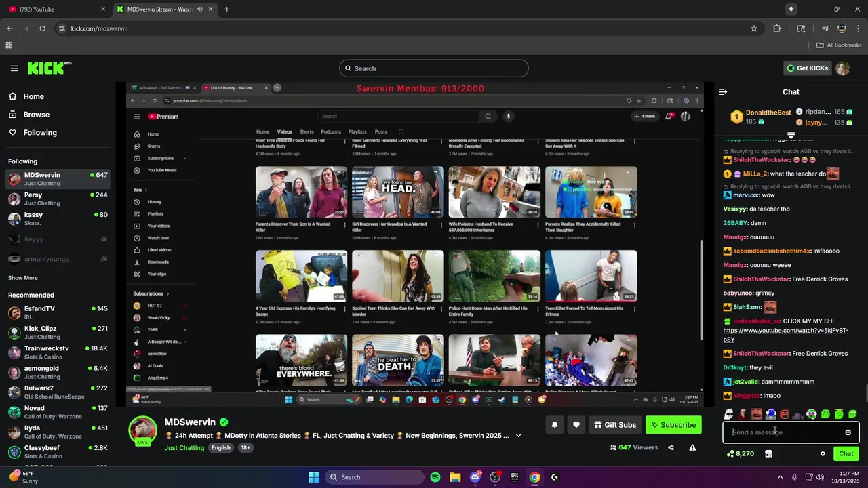Open All Bookmarks folder
868x488 pixels.
point(839,45)
